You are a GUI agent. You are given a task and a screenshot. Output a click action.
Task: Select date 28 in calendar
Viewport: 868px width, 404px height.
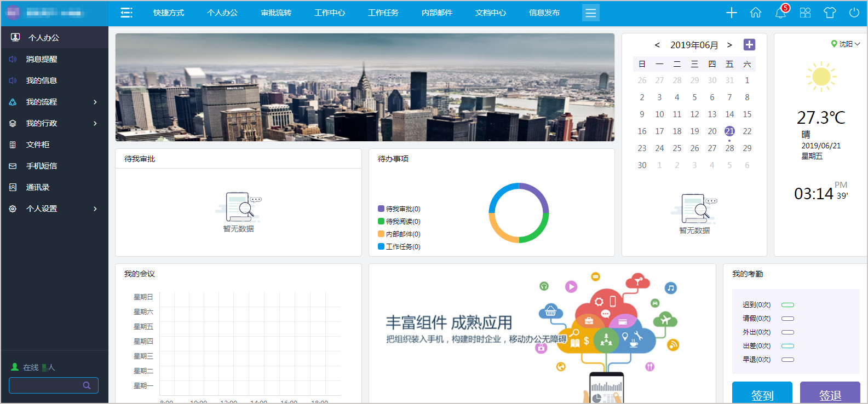tap(729, 148)
